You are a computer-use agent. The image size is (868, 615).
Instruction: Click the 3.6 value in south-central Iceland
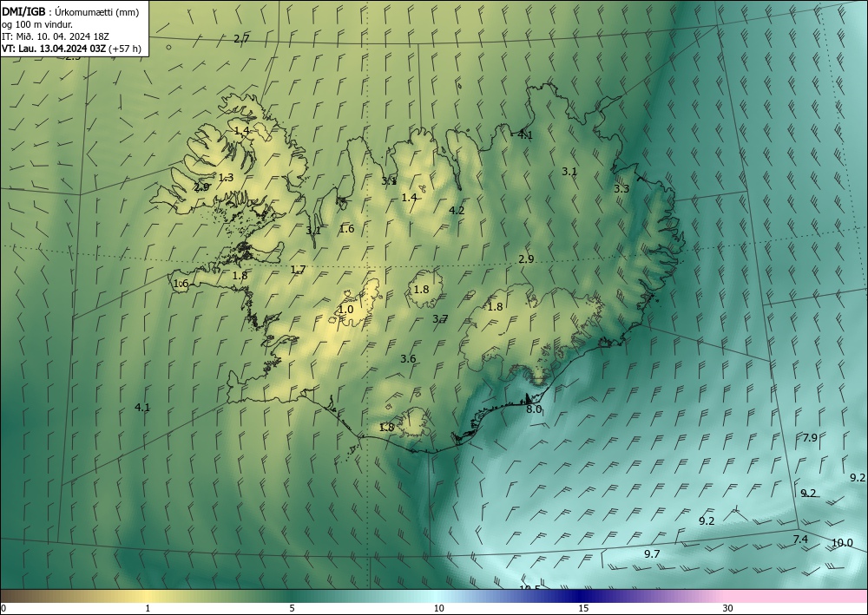pyautogui.click(x=408, y=359)
